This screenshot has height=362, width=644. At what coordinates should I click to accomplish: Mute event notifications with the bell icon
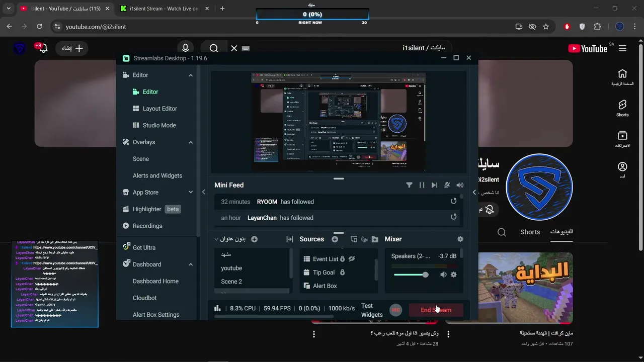coord(447,185)
